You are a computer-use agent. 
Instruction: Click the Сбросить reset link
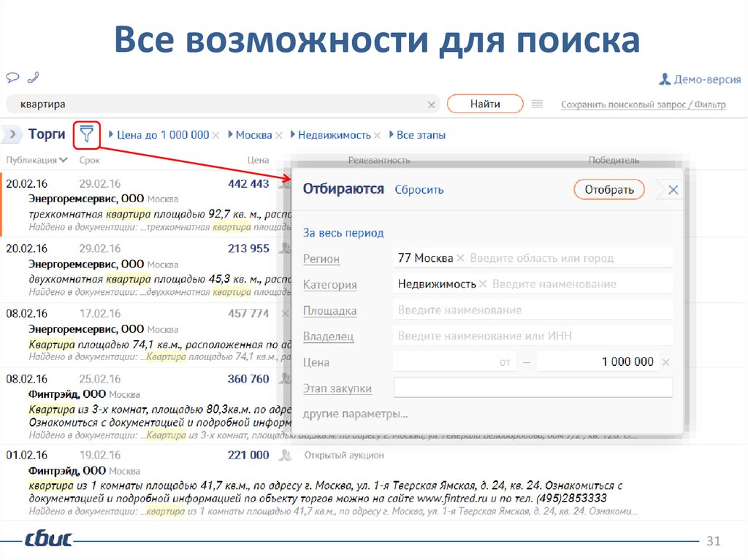[419, 190]
